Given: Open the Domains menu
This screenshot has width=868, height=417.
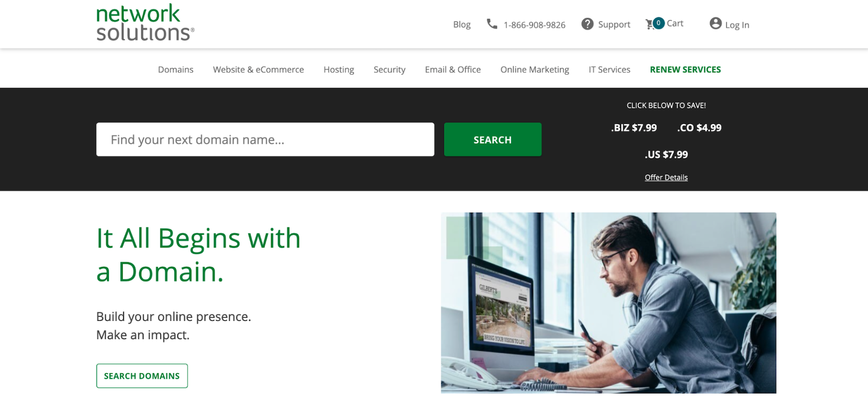Looking at the screenshot, I should (x=176, y=69).
